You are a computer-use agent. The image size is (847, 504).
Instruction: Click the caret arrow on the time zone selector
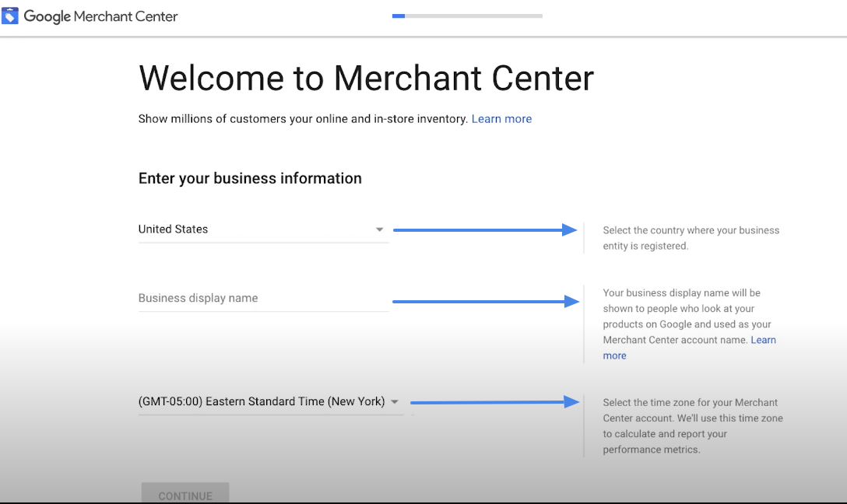point(395,402)
